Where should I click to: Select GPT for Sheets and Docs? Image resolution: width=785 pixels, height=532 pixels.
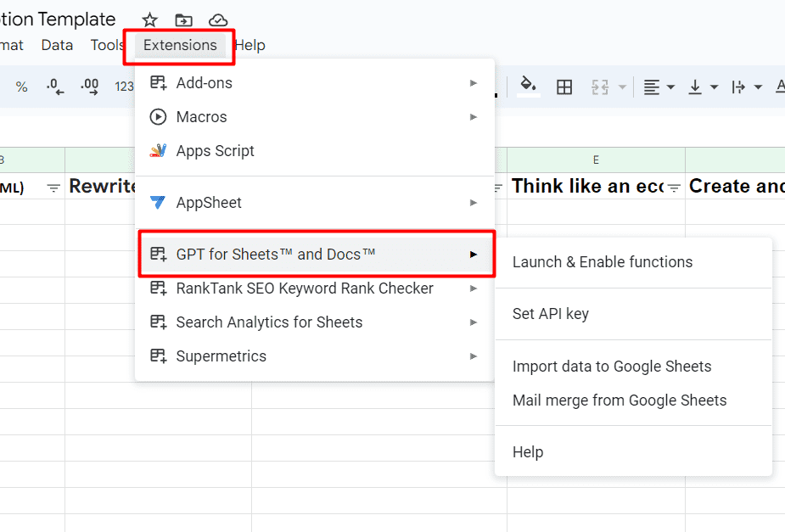(x=315, y=254)
